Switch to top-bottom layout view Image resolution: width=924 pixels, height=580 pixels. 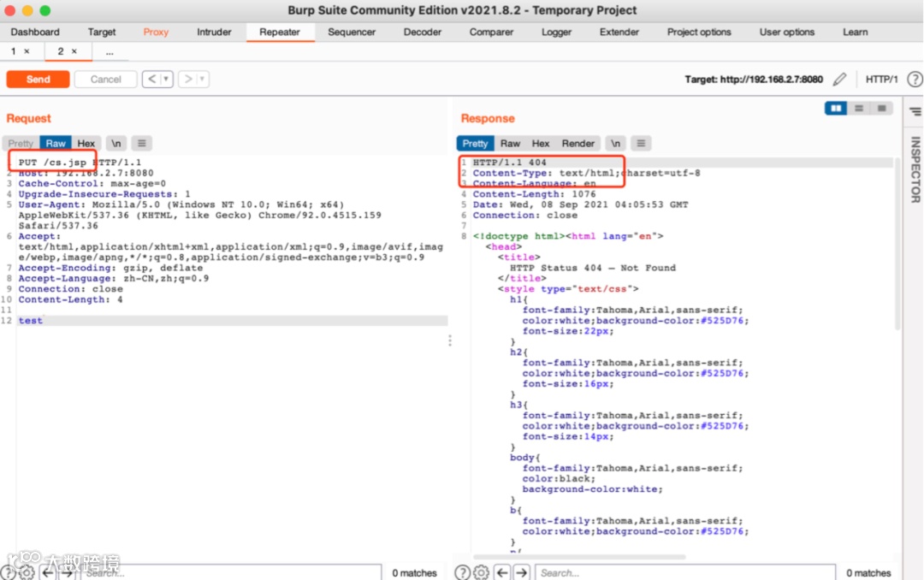point(859,109)
